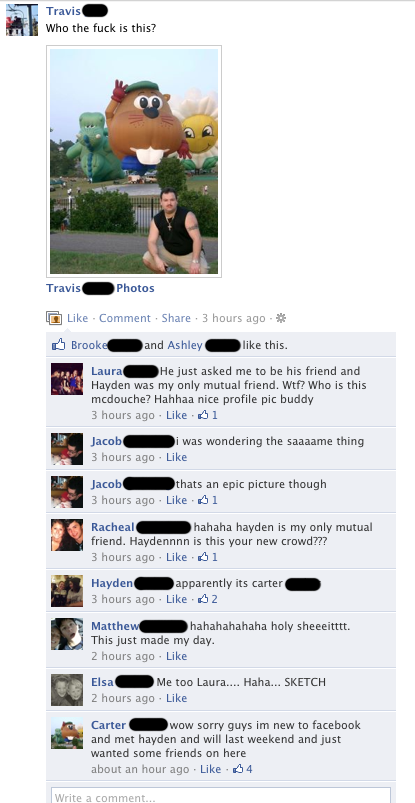Open Racheal's profile from her comment
Viewport: 415px width, 803px height.
click(113, 527)
